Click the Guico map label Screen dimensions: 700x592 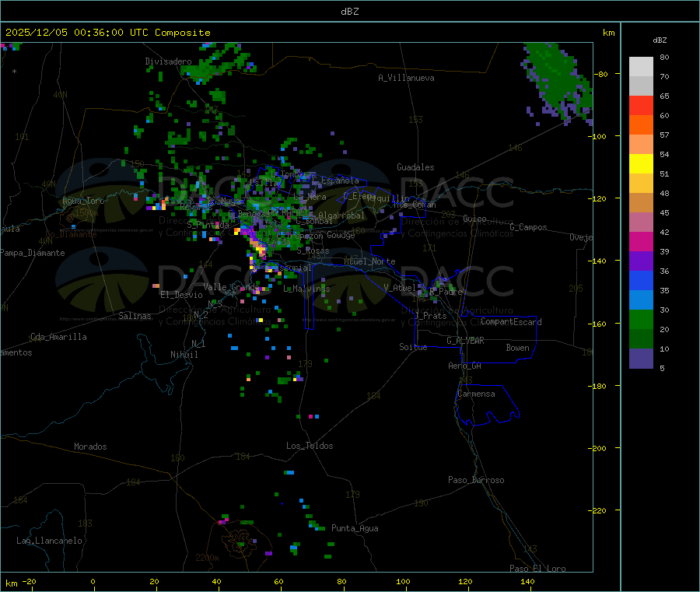[474, 219]
